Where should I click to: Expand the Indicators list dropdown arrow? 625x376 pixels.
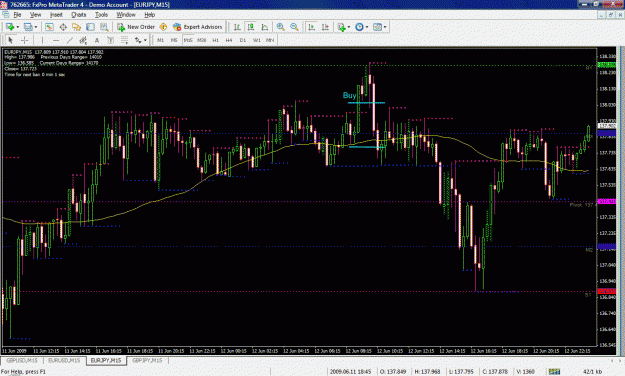coord(349,27)
